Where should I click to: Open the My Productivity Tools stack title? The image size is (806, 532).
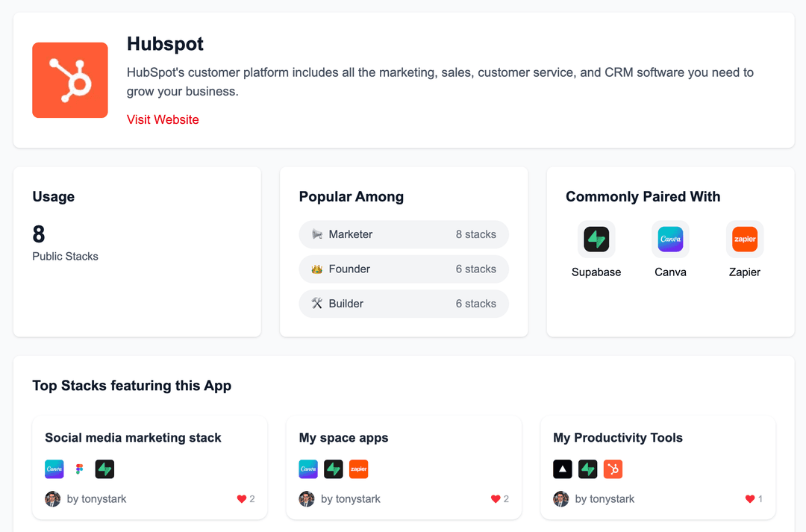click(618, 437)
